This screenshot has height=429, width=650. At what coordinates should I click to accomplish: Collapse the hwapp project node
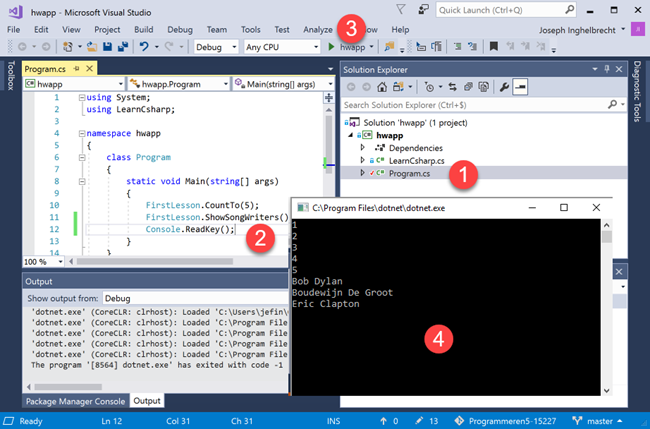click(351, 135)
